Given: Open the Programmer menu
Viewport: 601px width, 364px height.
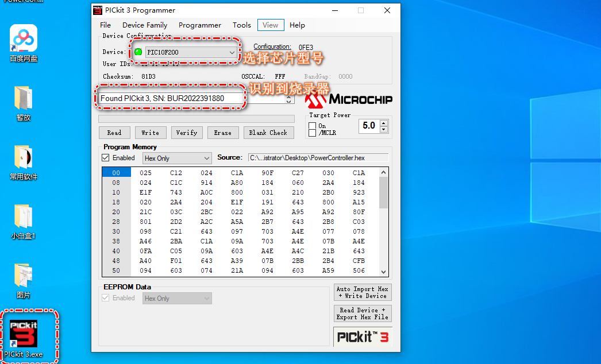Looking at the screenshot, I should (200, 25).
